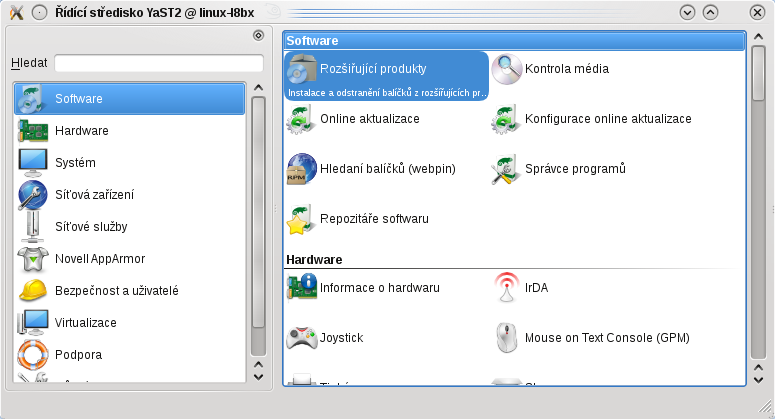Launch the IrDA antenna icon

[507, 287]
